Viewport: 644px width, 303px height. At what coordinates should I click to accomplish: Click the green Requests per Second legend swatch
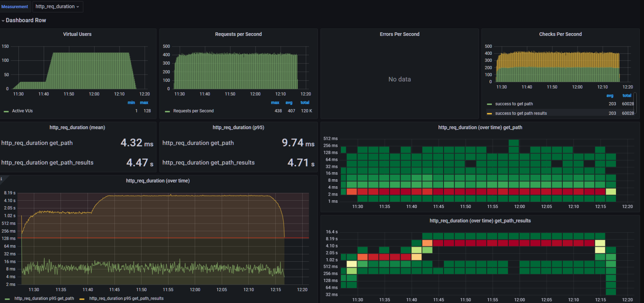tap(167, 111)
